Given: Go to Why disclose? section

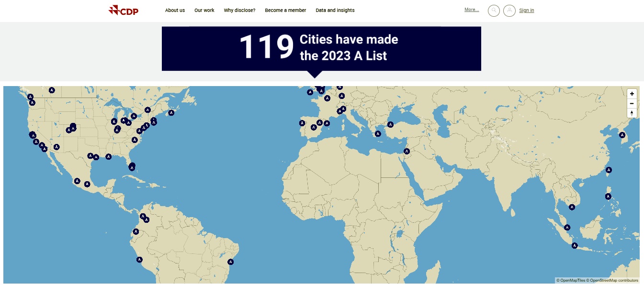Looking at the screenshot, I should (x=239, y=10).
